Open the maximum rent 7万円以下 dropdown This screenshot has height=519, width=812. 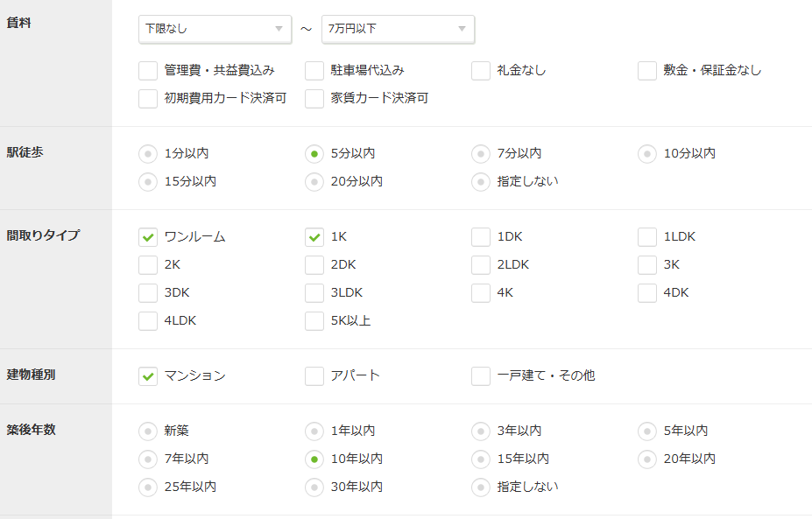click(x=398, y=29)
